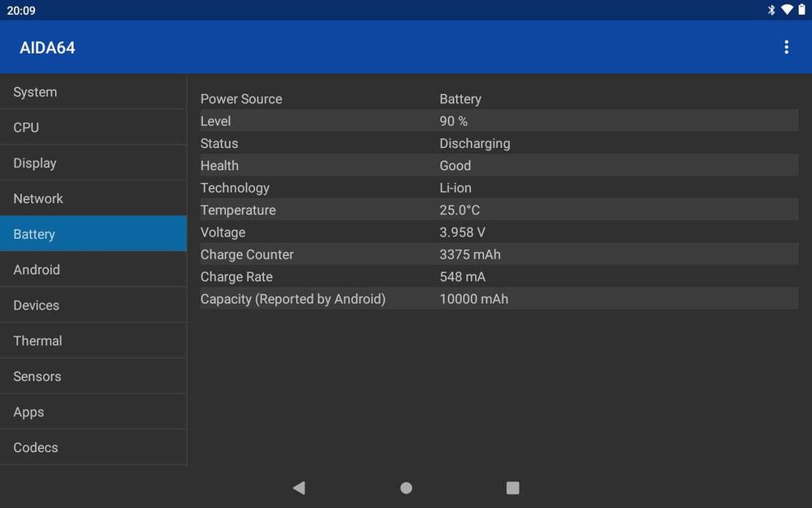This screenshot has height=508, width=812.
Task: Select the Good health value
Action: coord(456,166)
